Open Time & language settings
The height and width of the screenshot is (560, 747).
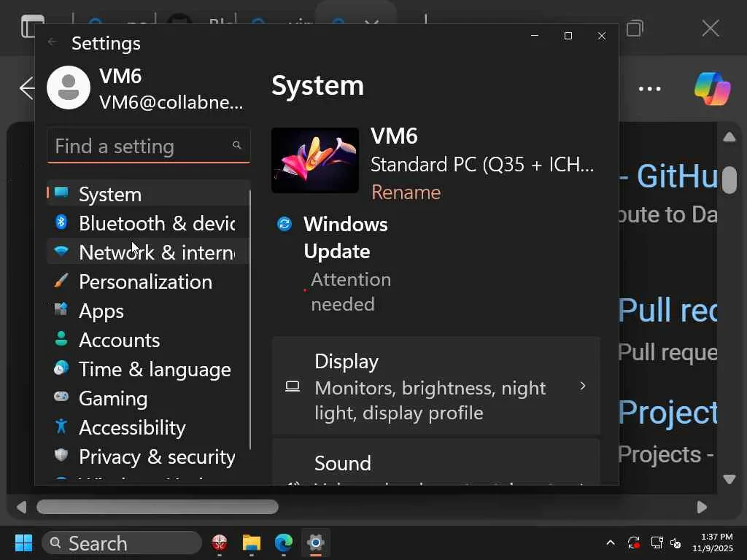click(x=154, y=369)
